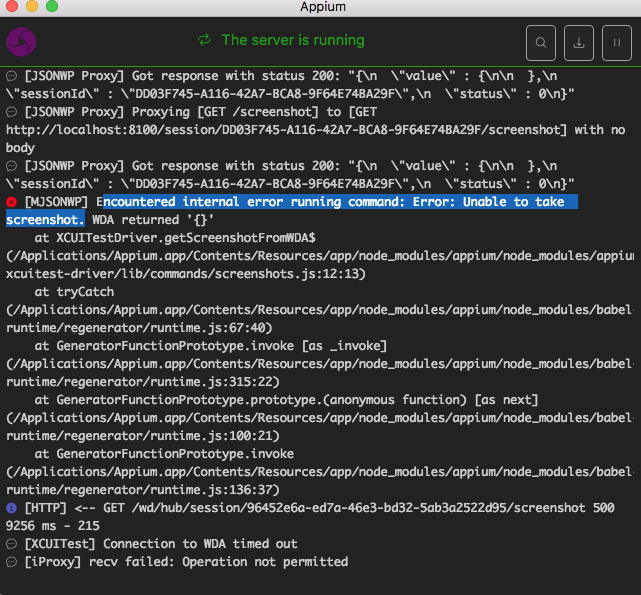Click the speech bubble icon beside XCUITest
641x595 pixels.
click(x=11, y=544)
